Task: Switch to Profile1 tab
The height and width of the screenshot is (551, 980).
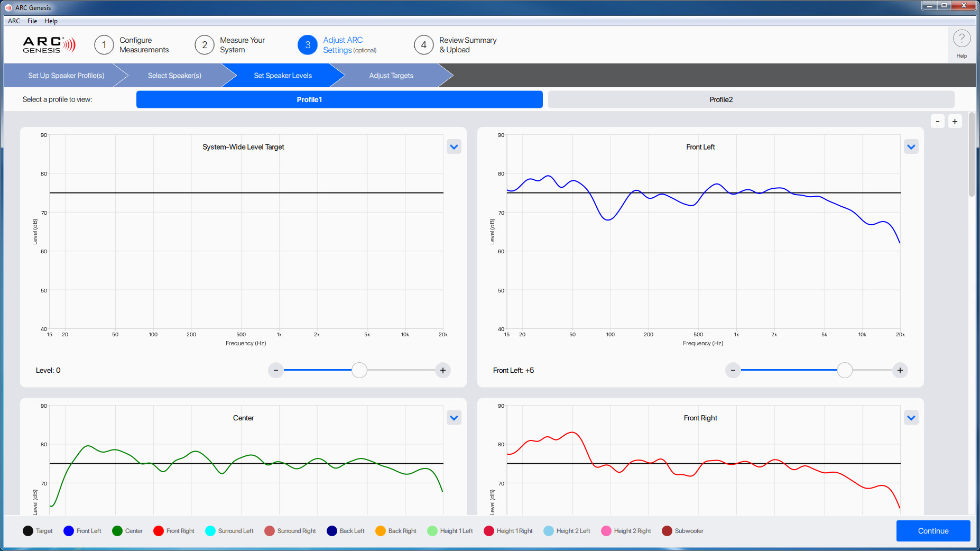Action: click(x=339, y=99)
